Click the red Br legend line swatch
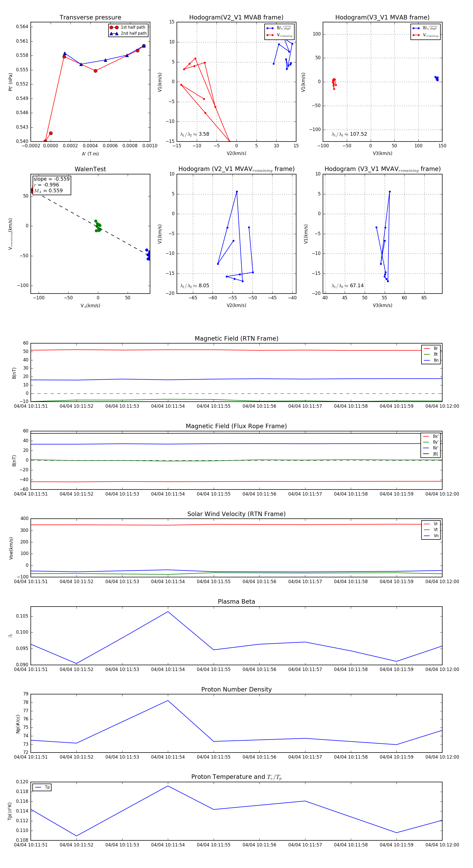 coord(426,349)
